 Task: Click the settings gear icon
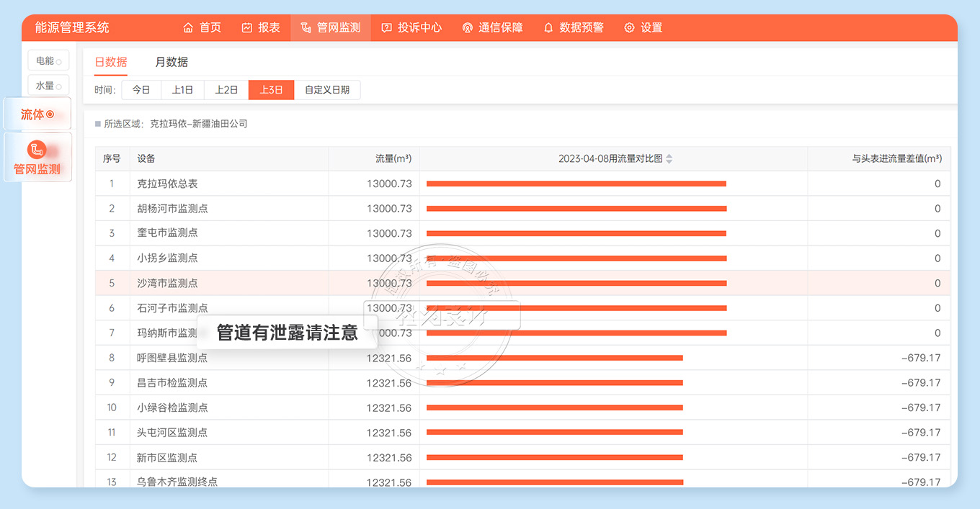coord(629,28)
